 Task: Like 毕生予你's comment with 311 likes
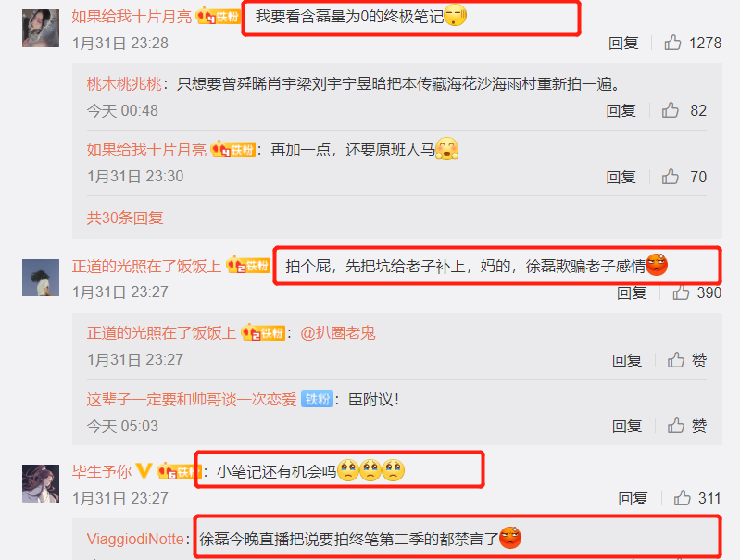(x=682, y=498)
